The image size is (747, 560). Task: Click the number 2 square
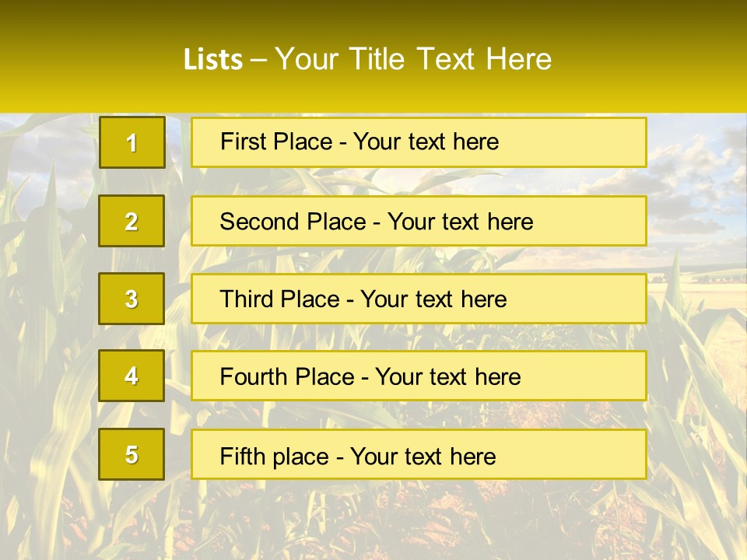(132, 221)
